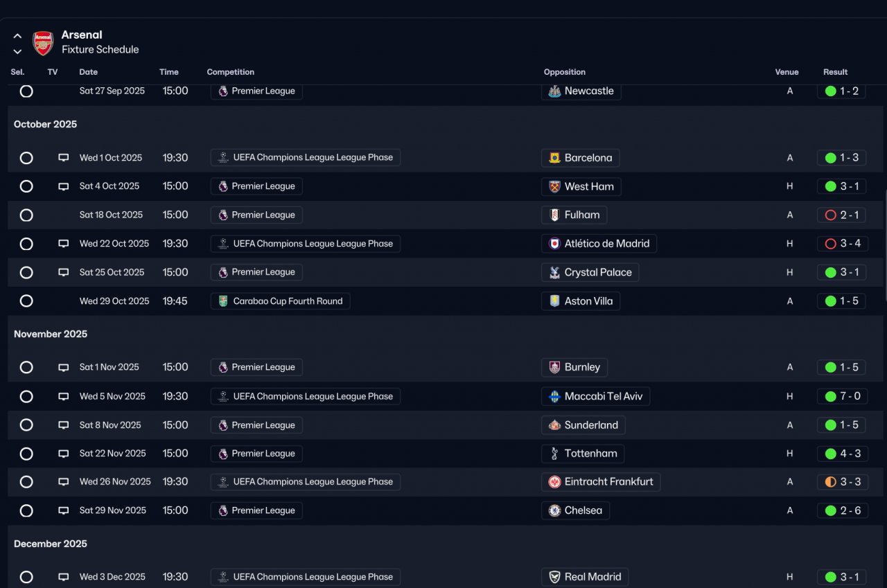
Task: Click the Atlético de Madrid crest
Action: pyautogui.click(x=554, y=244)
